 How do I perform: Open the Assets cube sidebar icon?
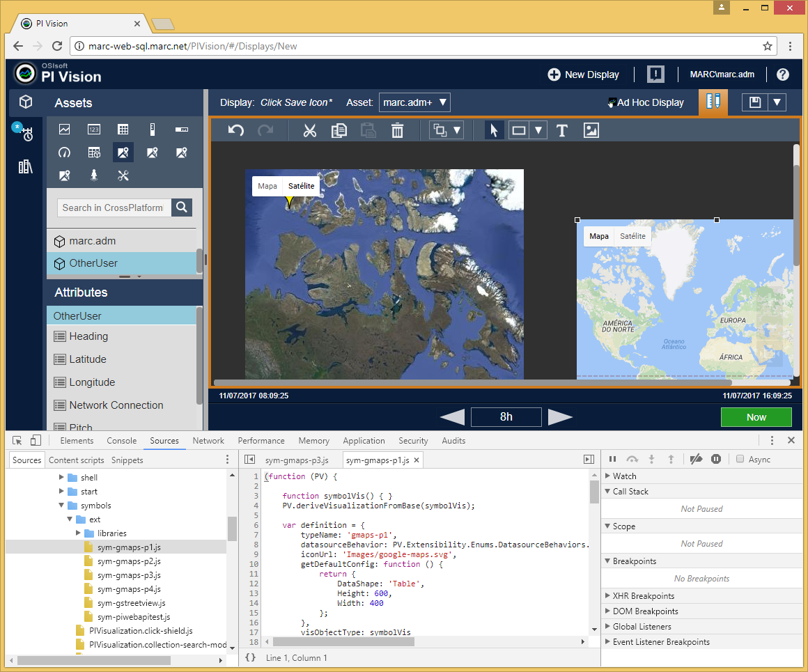tap(26, 102)
